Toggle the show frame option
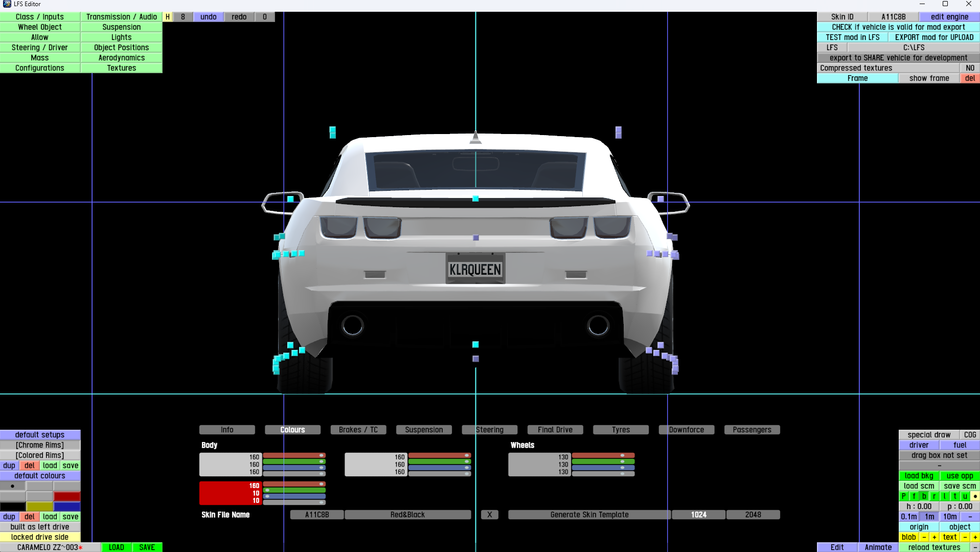The height and width of the screenshot is (552, 980). click(929, 78)
